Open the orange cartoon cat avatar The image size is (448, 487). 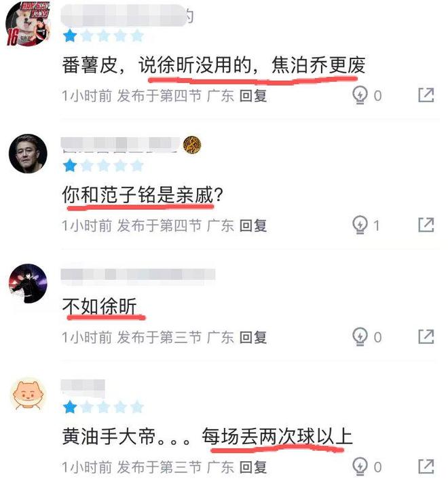click(x=28, y=395)
